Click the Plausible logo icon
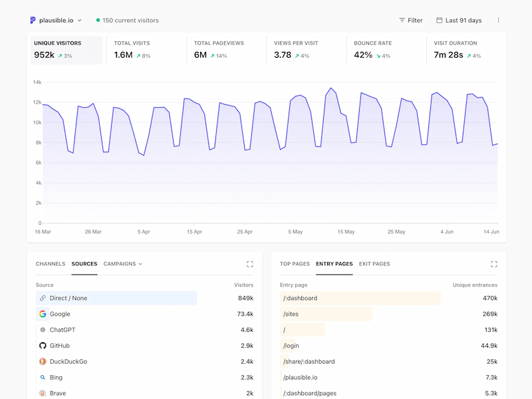Image resolution: width=532 pixels, height=399 pixels. (x=33, y=21)
